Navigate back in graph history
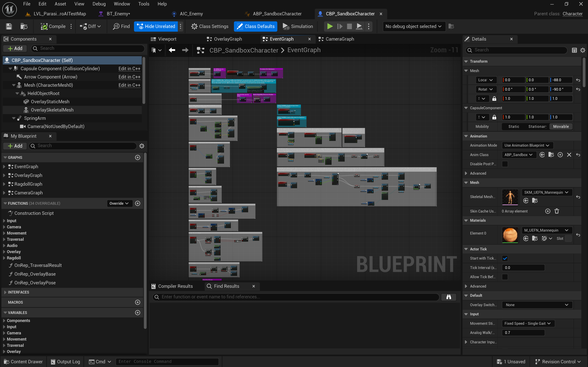This screenshot has width=588, height=367. [172, 50]
